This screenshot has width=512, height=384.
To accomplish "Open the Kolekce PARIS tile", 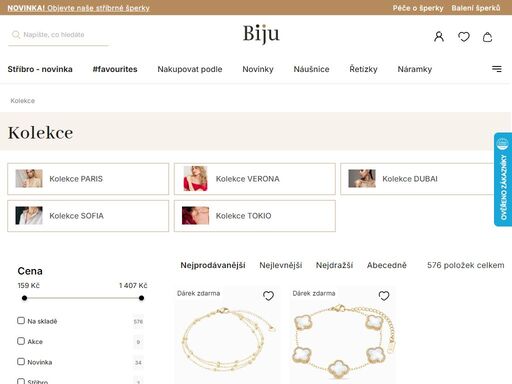I will point(88,179).
